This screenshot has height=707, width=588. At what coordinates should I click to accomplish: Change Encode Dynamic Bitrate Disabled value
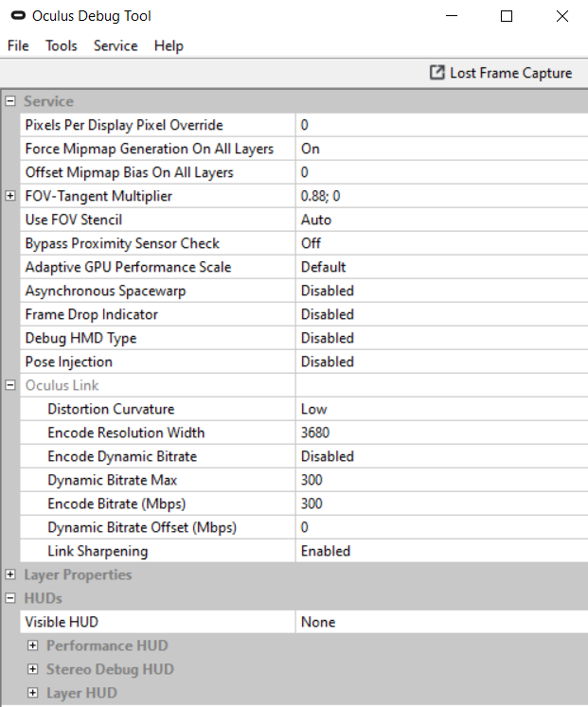coord(442,456)
